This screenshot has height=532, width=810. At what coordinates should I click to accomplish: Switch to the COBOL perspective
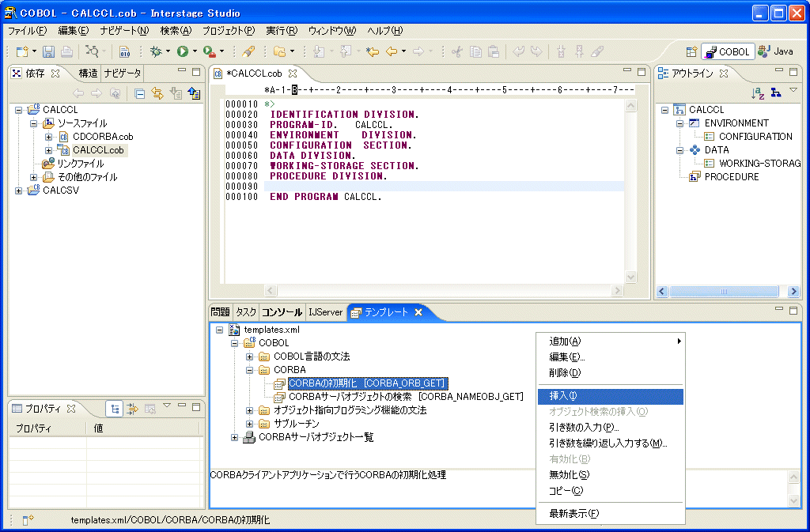pyautogui.click(x=728, y=51)
